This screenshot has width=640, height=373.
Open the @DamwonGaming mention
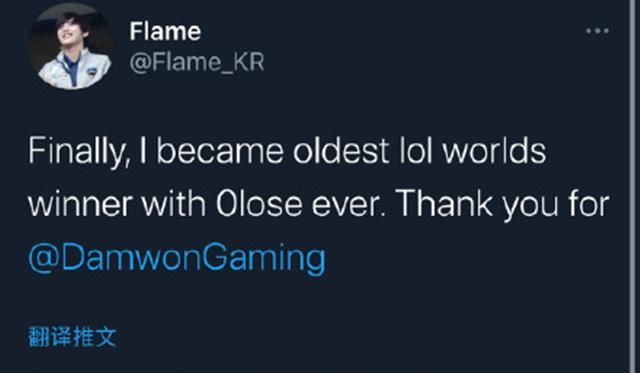(177, 258)
